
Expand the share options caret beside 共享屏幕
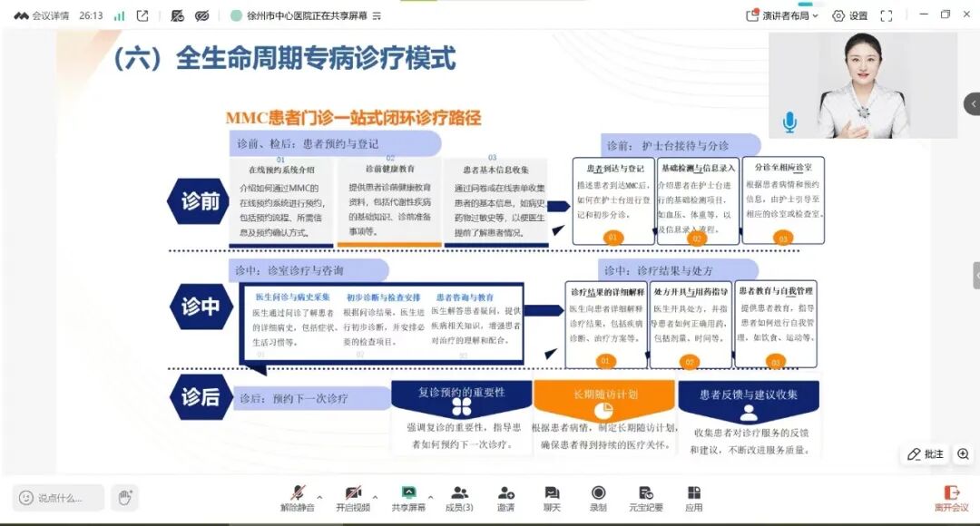431,497
